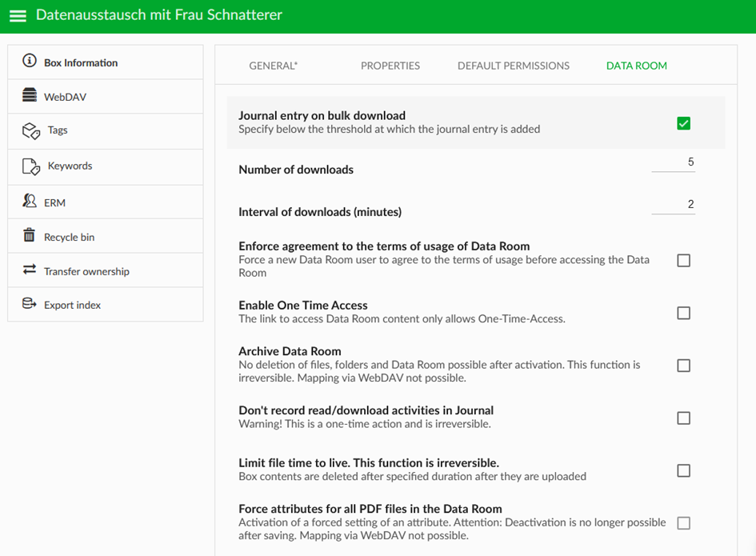
Task: Click the Box Information info icon
Action: [x=30, y=61]
